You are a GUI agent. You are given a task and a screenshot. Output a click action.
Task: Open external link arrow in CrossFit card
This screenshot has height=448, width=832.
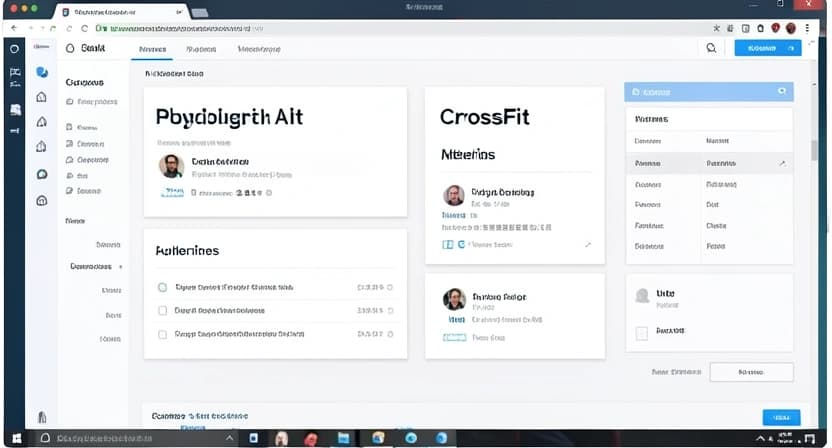tap(587, 244)
